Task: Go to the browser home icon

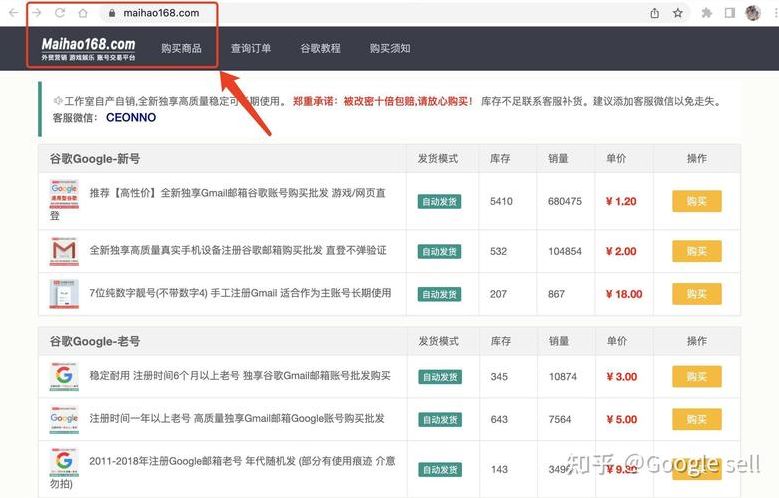Action: [83, 13]
